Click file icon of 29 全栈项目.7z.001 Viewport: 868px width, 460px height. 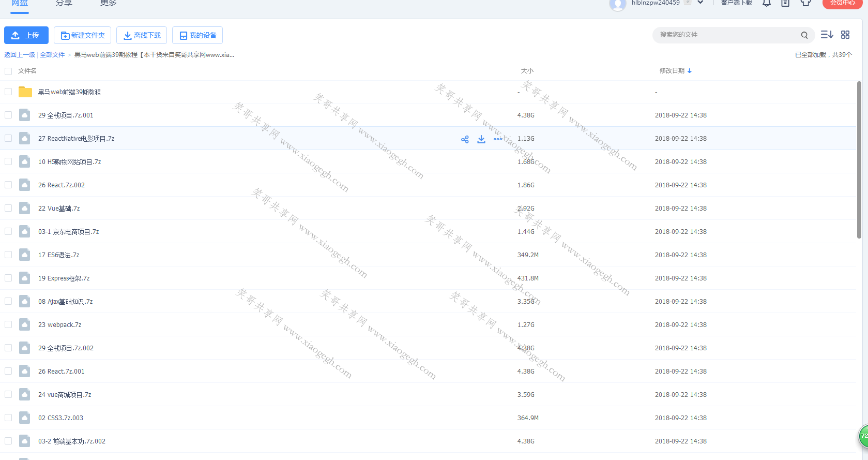tap(24, 115)
